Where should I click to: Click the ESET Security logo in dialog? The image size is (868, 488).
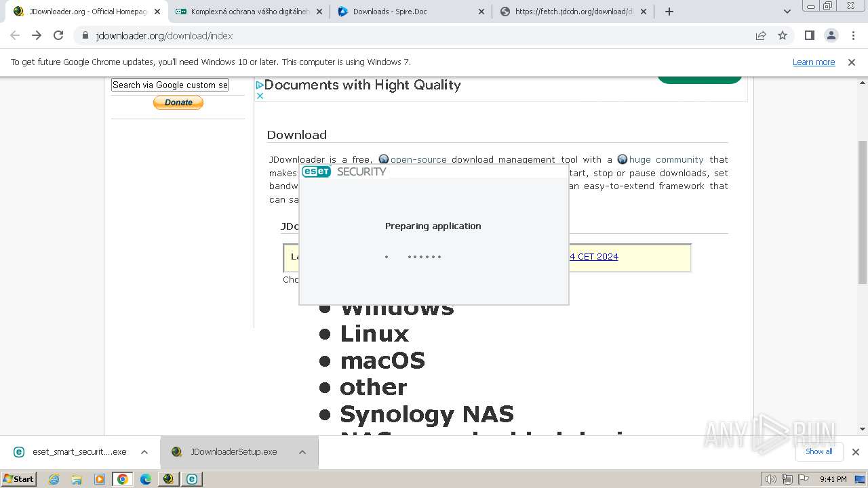coord(344,171)
